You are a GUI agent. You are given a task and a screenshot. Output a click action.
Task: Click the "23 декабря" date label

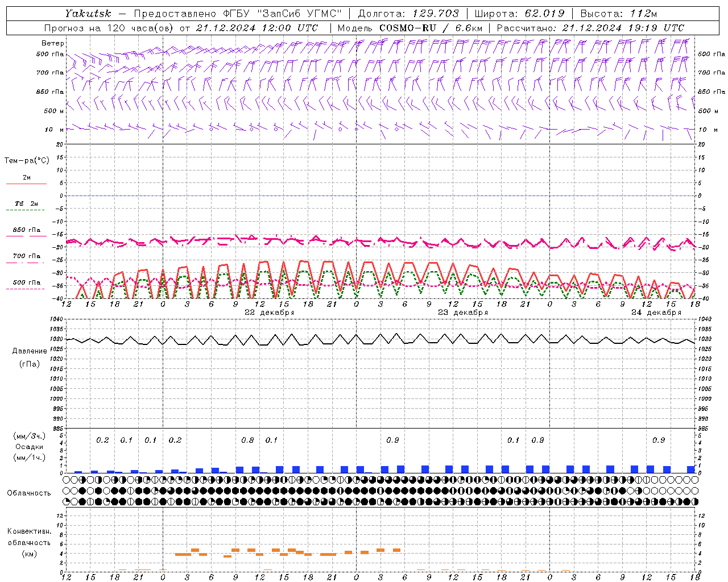463,313
